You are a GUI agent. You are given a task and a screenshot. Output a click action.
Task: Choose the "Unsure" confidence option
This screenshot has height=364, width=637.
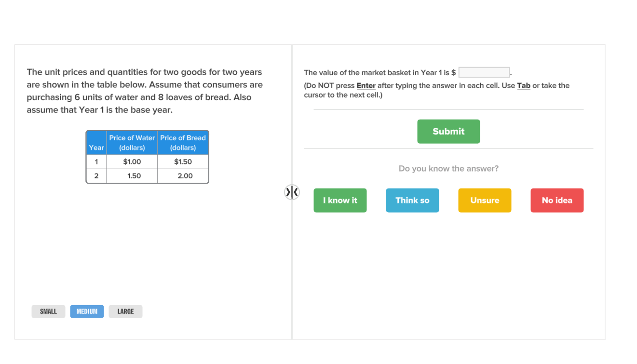pos(485,200)
